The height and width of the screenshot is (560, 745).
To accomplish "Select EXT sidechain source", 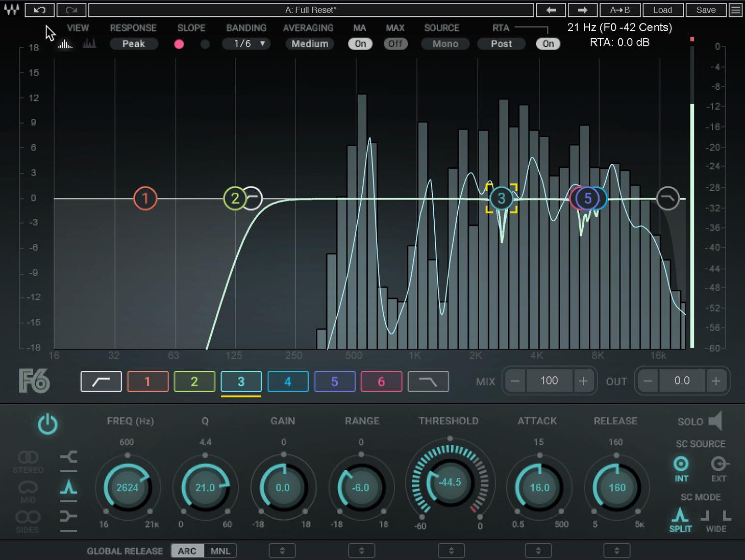I will point(719,469).
